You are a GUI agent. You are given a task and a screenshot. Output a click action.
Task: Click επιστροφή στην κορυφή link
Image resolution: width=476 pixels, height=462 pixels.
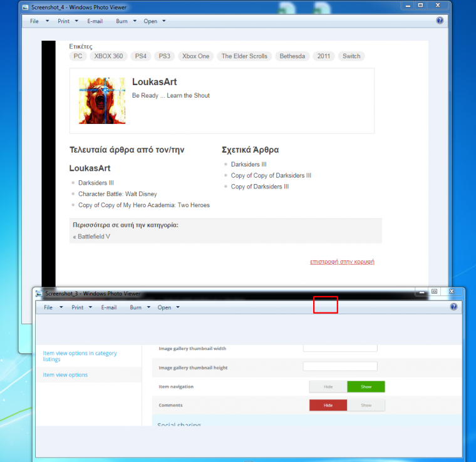point(342,262)
